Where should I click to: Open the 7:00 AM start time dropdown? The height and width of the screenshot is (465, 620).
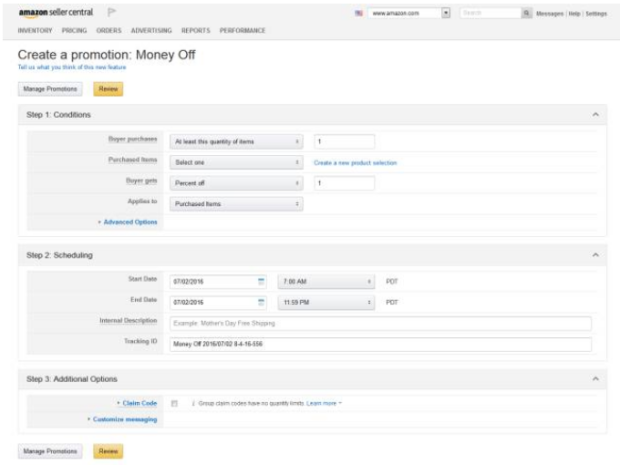(326, 282)
